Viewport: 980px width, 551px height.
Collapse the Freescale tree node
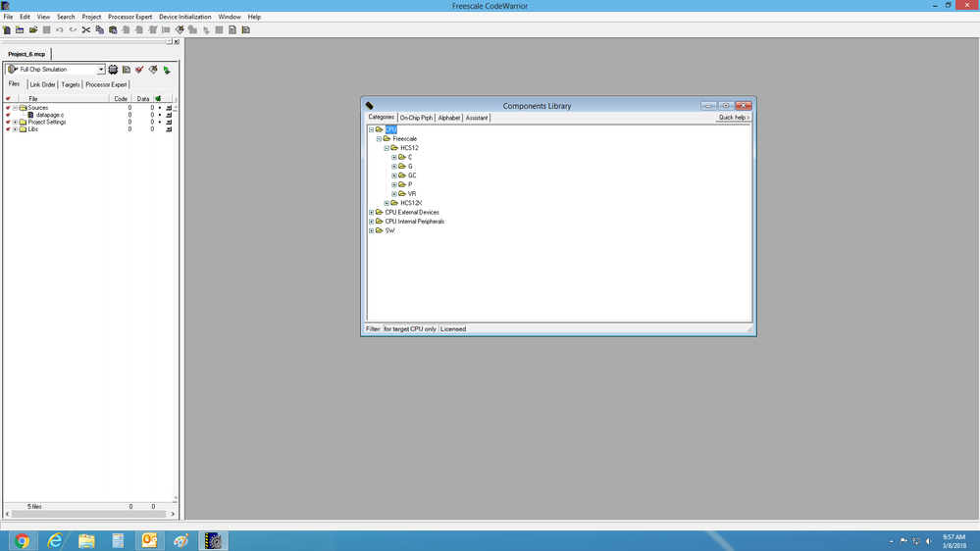(379, 138)
